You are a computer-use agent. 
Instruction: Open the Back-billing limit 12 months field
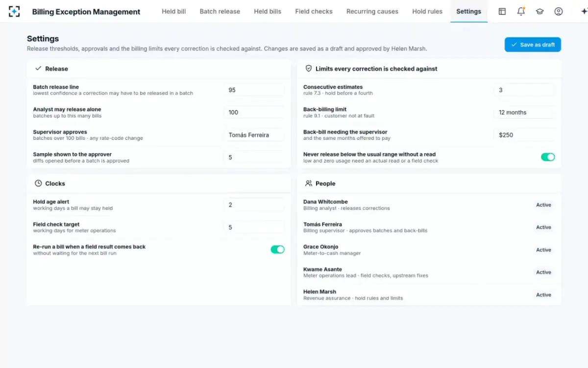point(524,112)
